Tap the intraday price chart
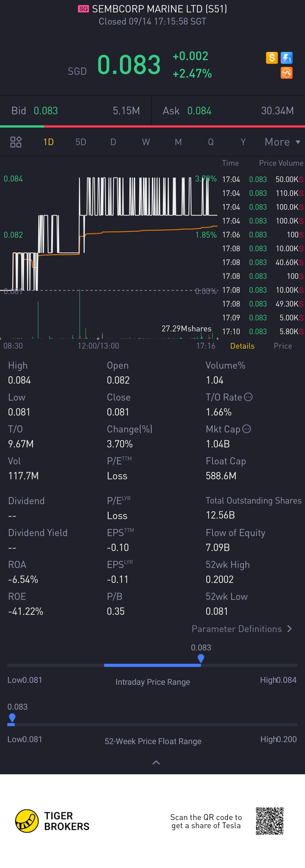The image size is (305, 868). pyautogui.click(x=109, y=233)
